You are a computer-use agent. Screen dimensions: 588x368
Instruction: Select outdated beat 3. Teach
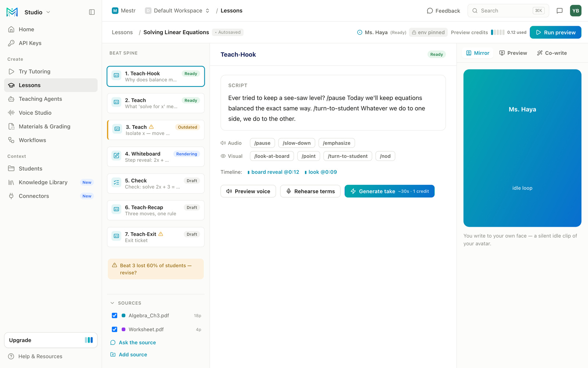(x=156, y=130)
